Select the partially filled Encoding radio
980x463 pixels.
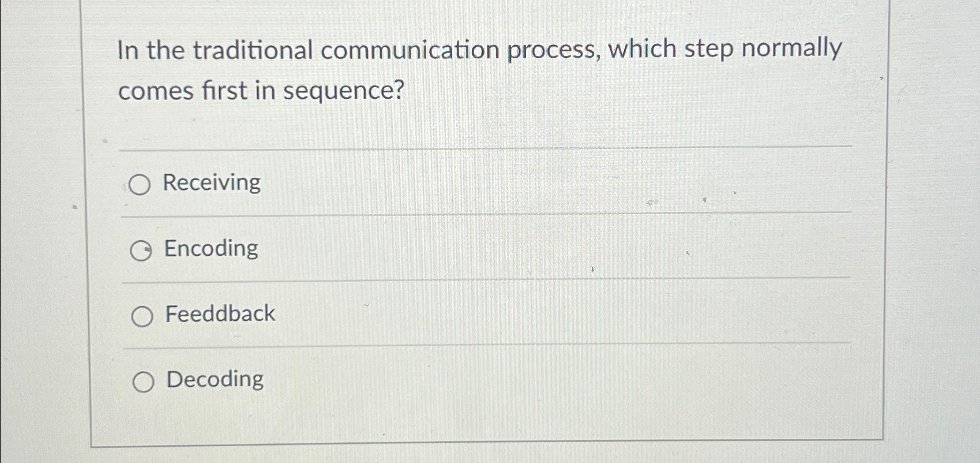[x=142, y=250]
